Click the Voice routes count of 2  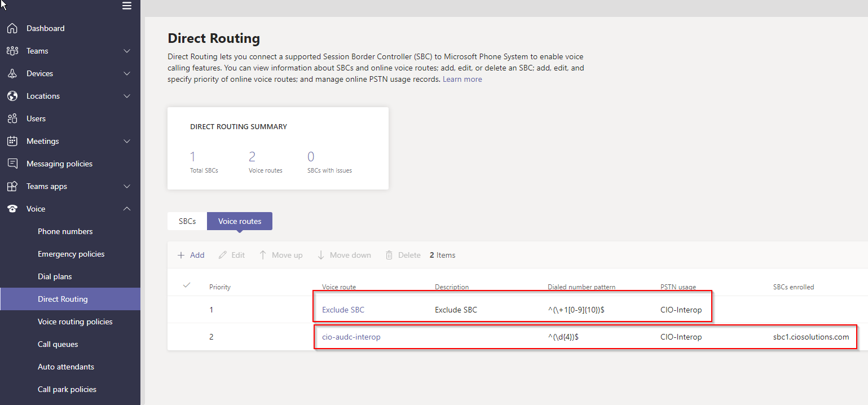tap(252, 156)
